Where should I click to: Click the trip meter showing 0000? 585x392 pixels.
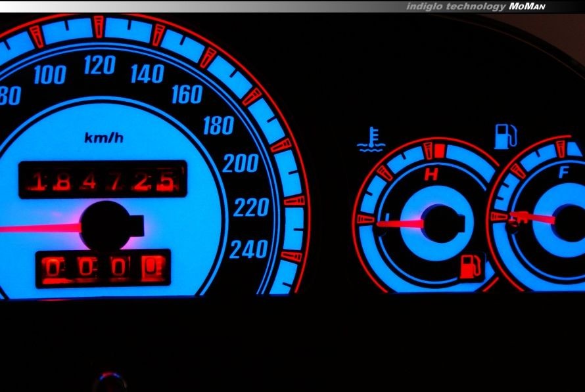pyautogui.click(x=103, y=269)
